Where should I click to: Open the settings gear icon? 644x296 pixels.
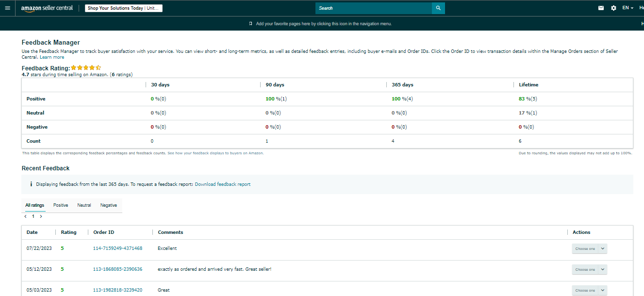613,8
